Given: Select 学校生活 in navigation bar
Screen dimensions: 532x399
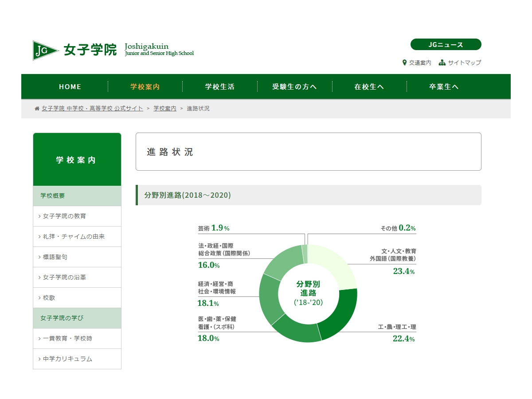Looking at the screenshot, I should point(219,87).
